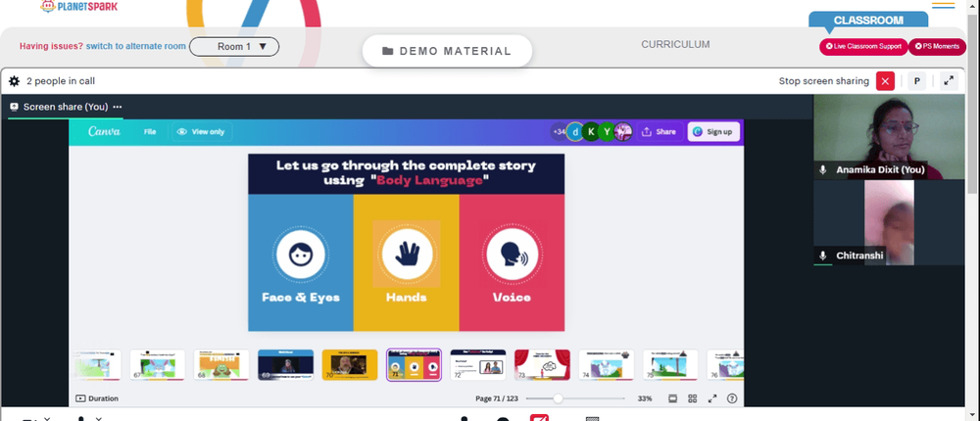Stop screen sharing with red X

click(x=885, y=81)
